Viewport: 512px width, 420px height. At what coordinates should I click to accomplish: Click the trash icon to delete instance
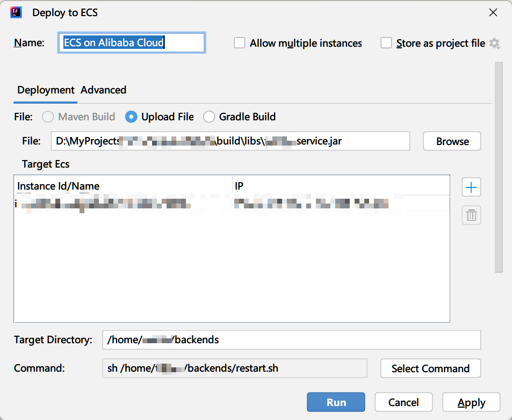[471, 215]
